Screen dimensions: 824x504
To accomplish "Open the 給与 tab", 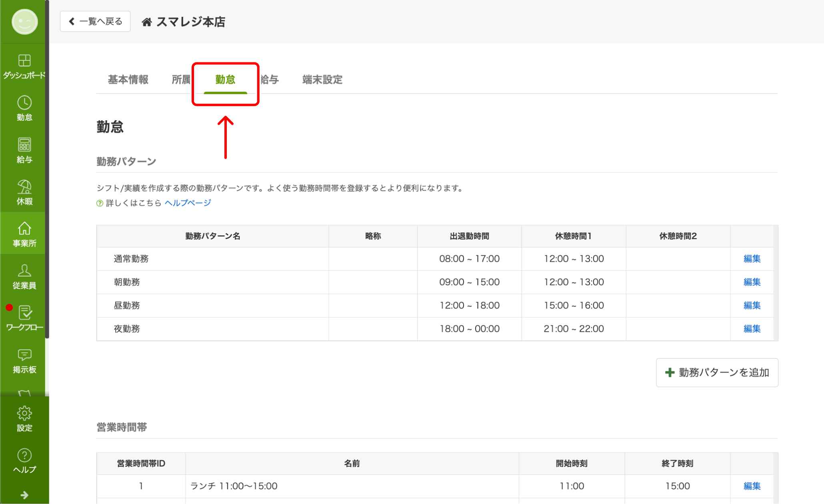I will (270, 80).
